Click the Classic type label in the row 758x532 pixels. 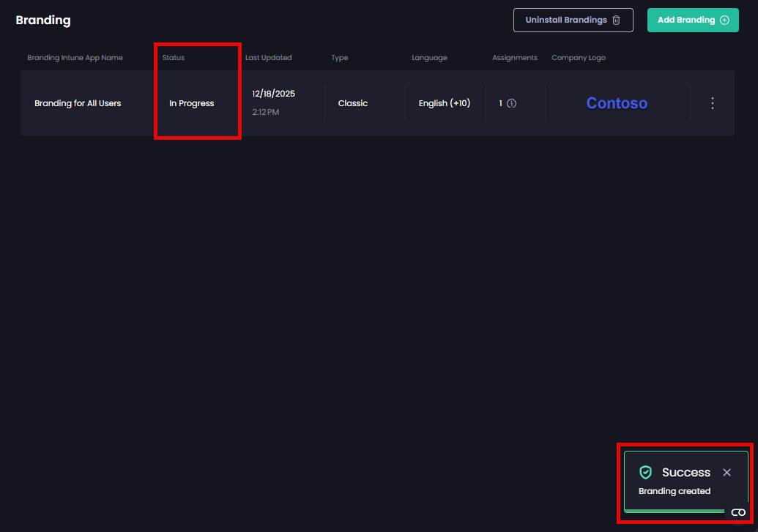353,103
